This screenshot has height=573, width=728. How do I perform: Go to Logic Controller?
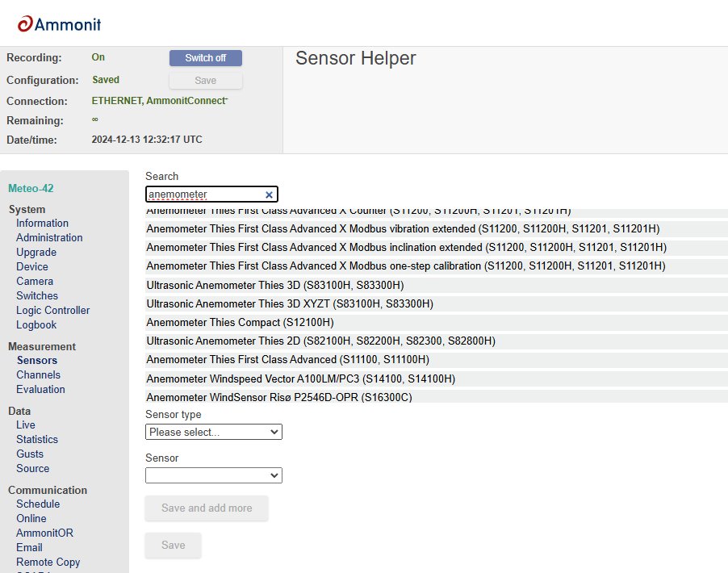[53, 310]
